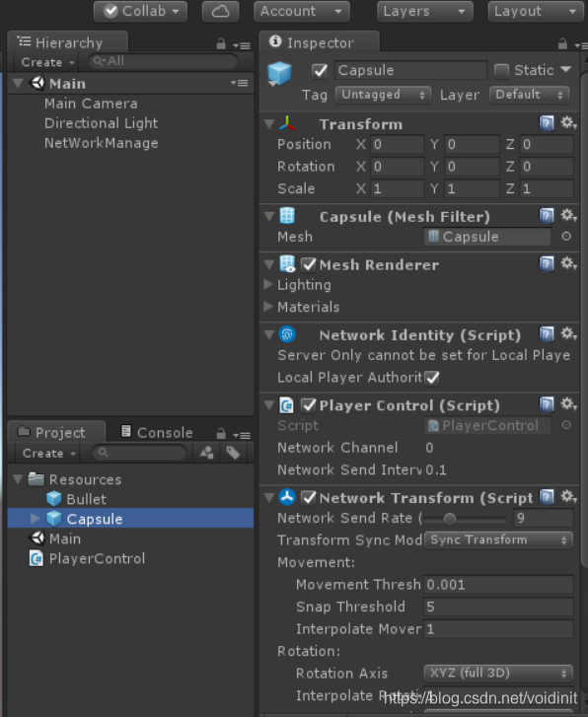
Task: Select NetWorkManage in Hierarchy
Action: pyautogui.click(x=102, y=143)
